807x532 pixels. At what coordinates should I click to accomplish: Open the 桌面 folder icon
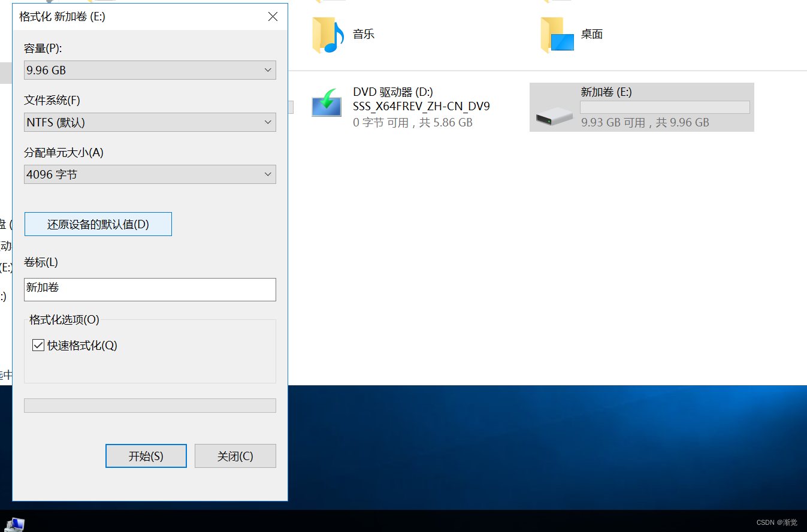click(x=557, y=35)
